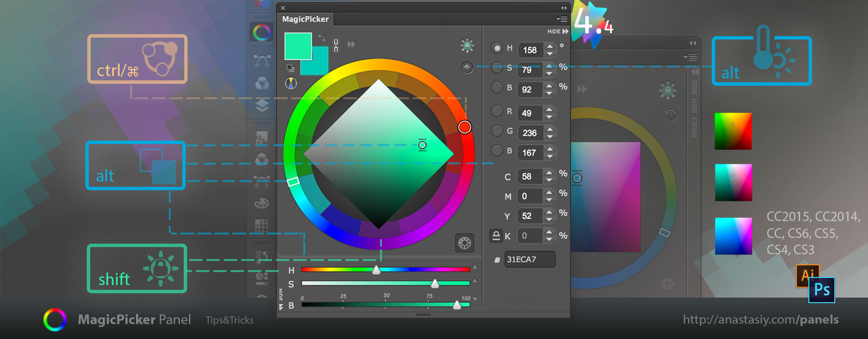Viewport: 868px width, 339px height.
Task: Open the background panel's flyout menu
Action: point(691,57)
